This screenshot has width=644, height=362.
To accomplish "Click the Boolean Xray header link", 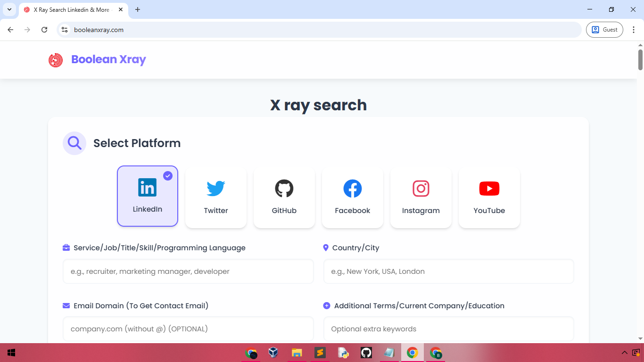I will (108, 59).
